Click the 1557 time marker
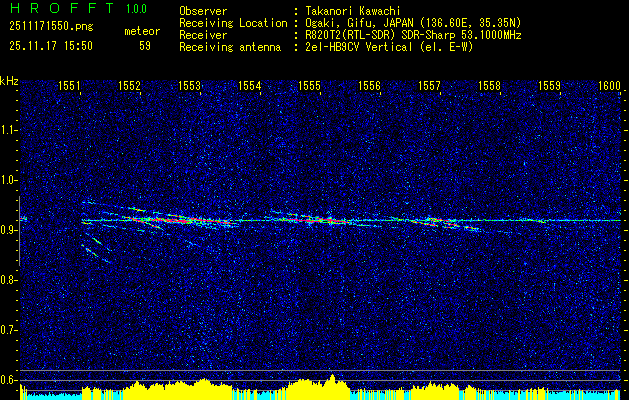Screen dimensions: 629x400 (429, 85)
